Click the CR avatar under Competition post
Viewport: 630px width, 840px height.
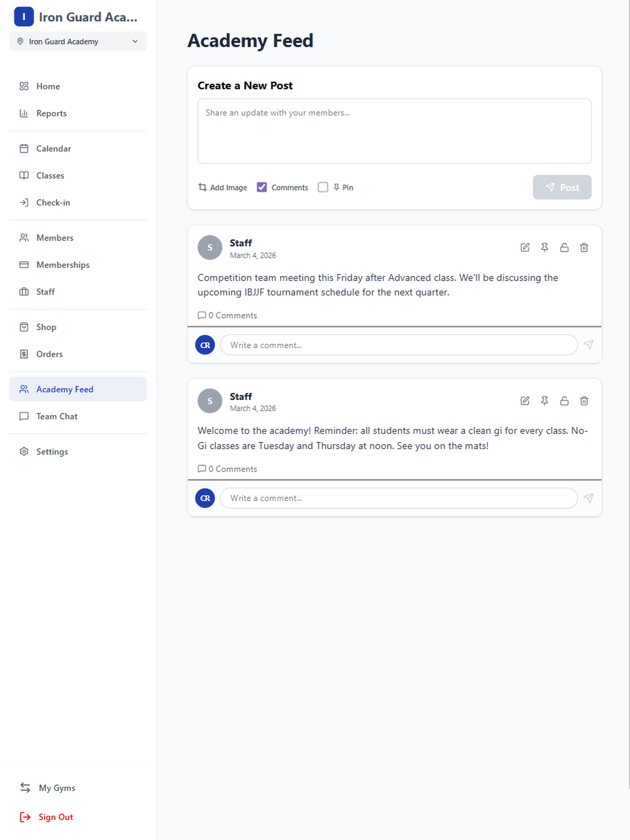pos(205,345)
